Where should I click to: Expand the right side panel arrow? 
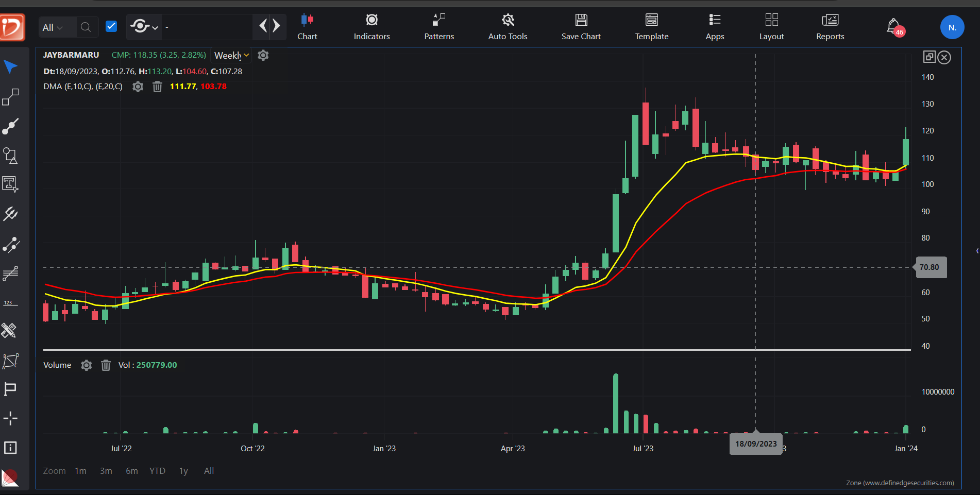(977, 251)
